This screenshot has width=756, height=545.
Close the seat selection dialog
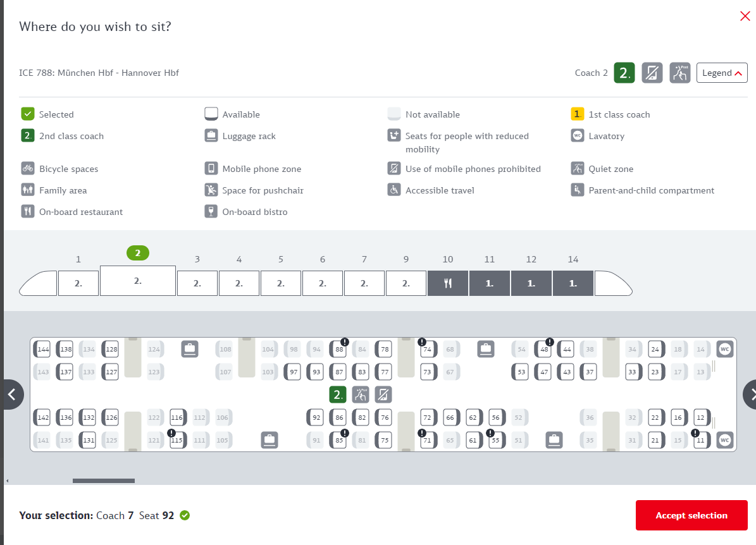(745, 16)
